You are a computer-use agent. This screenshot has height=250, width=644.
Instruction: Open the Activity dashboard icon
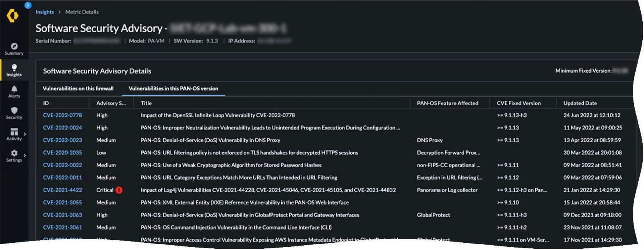pyautogui.click(x=14, y=132)
